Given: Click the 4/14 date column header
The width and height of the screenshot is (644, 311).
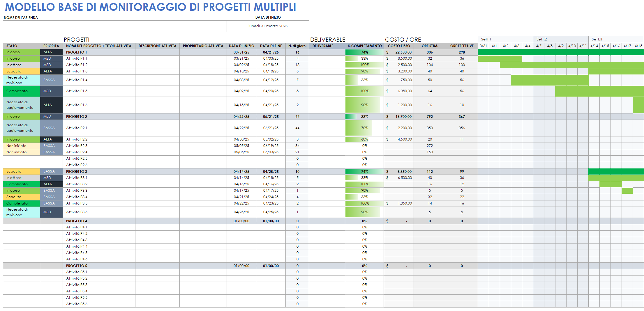Looking at the screenshot, I should click(x=594, y=46).
